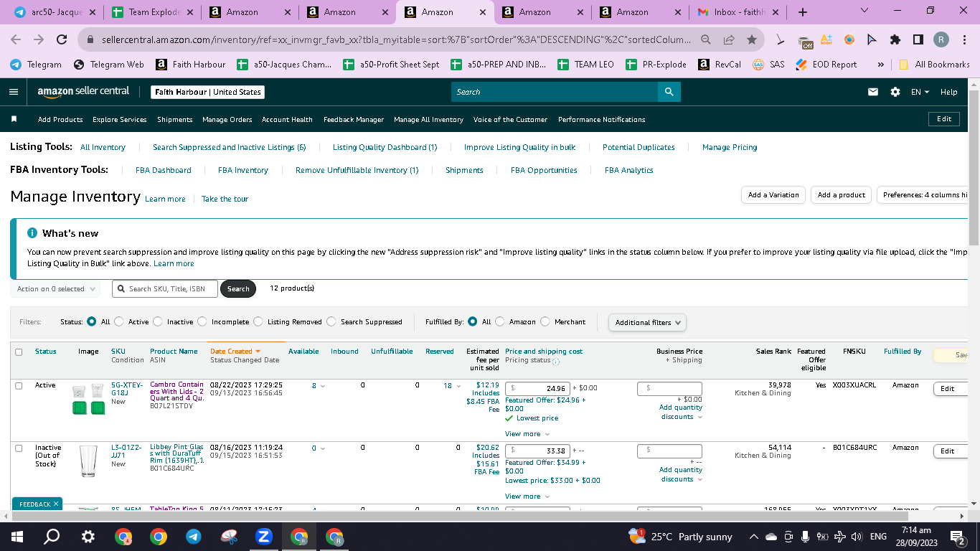Screen dimensions: 980x551
Task: Select the Search Suppressed status radio
Action: coord(331,322)
